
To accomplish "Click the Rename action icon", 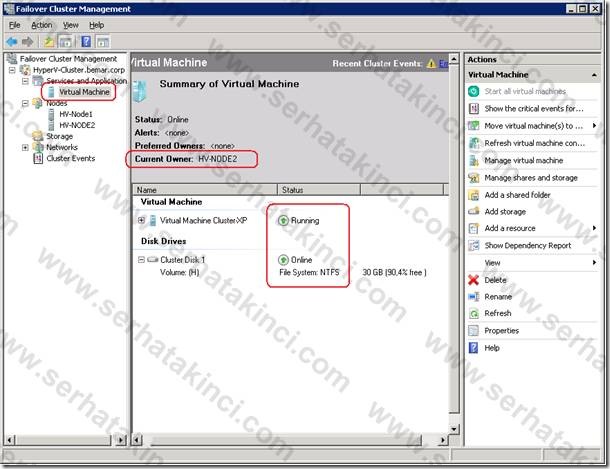I will (x=473, y=297).
